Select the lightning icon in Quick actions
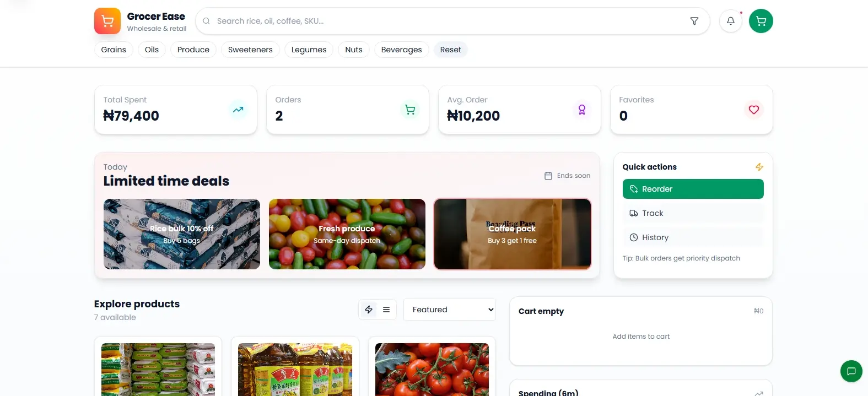The image size is (868, 396). (x=759, y=166)
